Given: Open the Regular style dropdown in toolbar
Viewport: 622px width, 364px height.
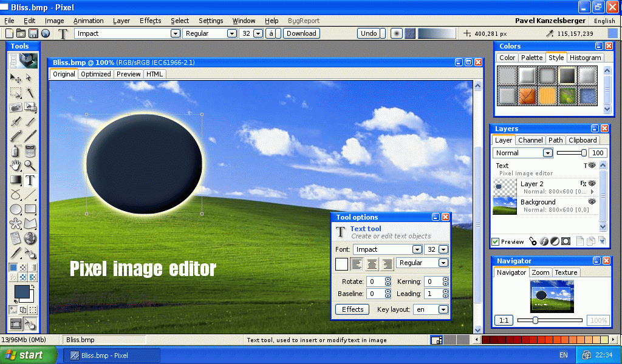Looking at the screenshot, I should [x=232, y=33].
